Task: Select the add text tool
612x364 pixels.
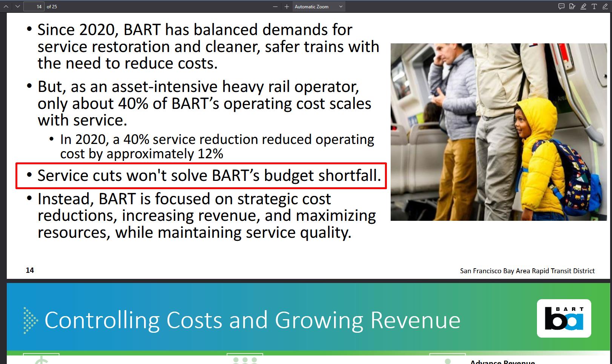Action: 594,6
